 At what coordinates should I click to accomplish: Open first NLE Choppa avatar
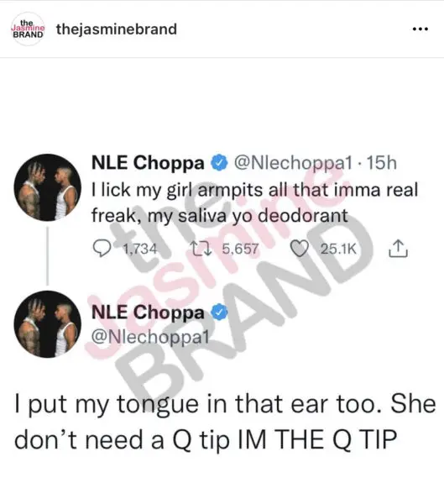48,187
